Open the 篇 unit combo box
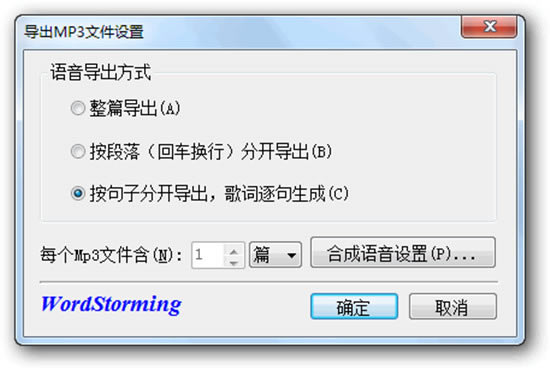 click(x=275, y=255)
